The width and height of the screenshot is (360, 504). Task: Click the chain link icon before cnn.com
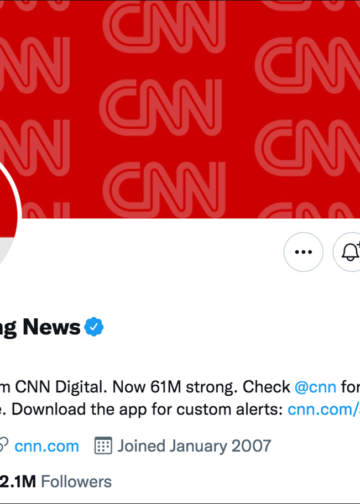pos(4,446)
